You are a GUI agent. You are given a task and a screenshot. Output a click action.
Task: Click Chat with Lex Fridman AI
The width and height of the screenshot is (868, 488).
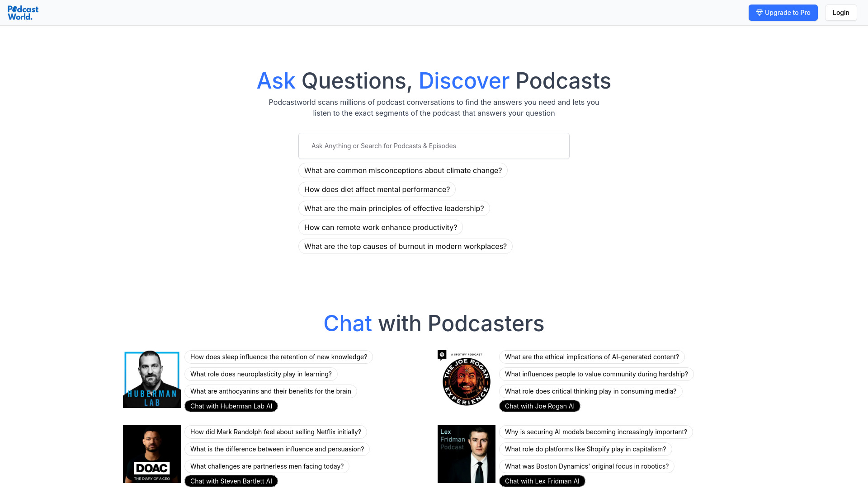pyautogui.click(x=542, y=481)
